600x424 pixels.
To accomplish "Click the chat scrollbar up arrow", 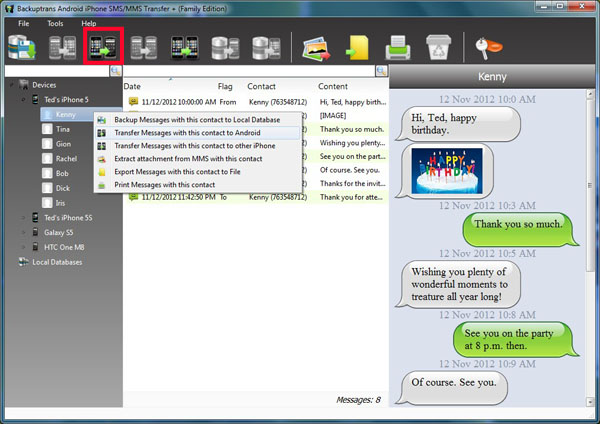I will point(590,94).
